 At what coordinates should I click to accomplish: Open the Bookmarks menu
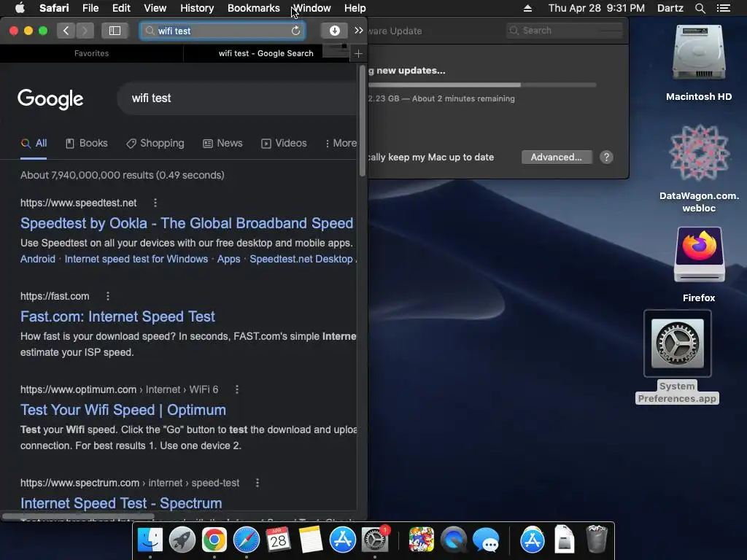click(x=253, y=8)
